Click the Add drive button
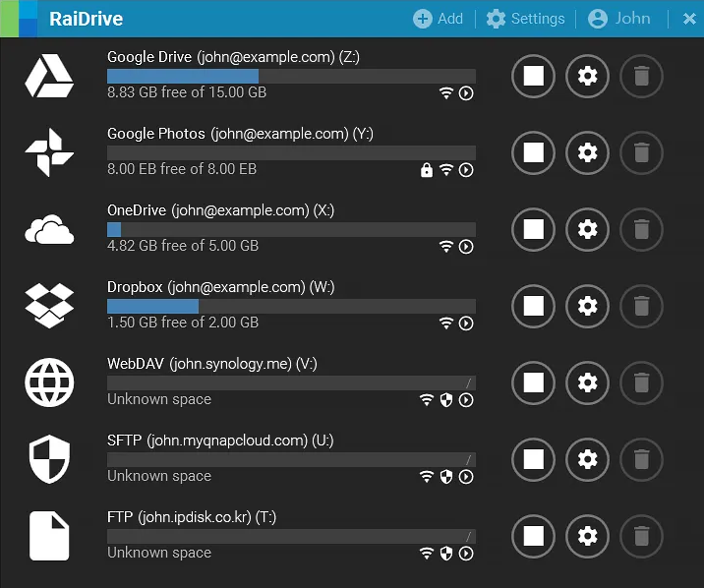 pyautogui.click(x=438, y=19)
